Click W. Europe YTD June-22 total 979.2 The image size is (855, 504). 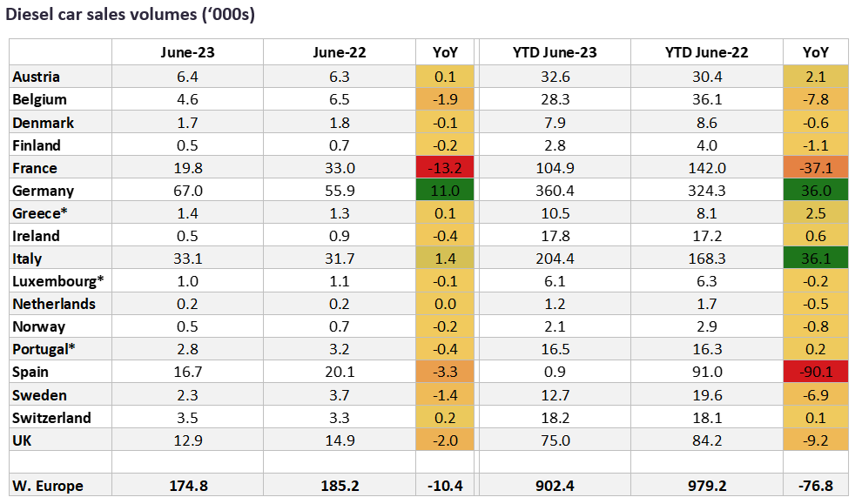click(x=707, y=485)
